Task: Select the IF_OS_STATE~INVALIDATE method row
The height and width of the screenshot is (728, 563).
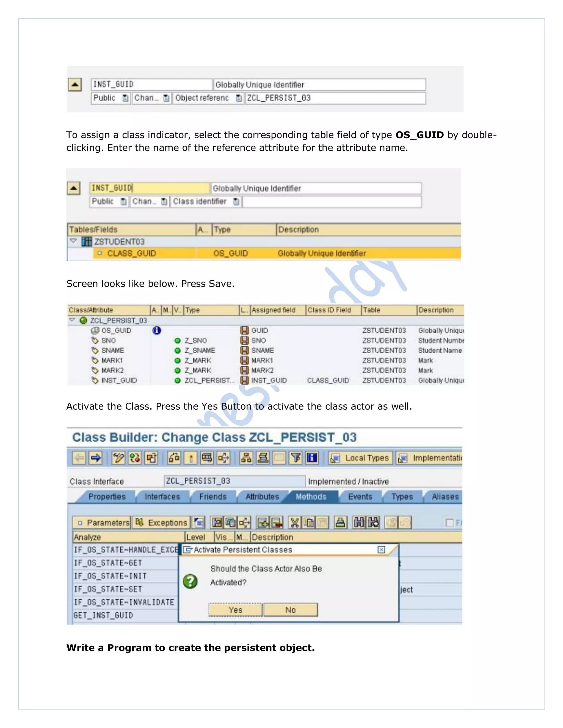Action: tap(125, 602)
